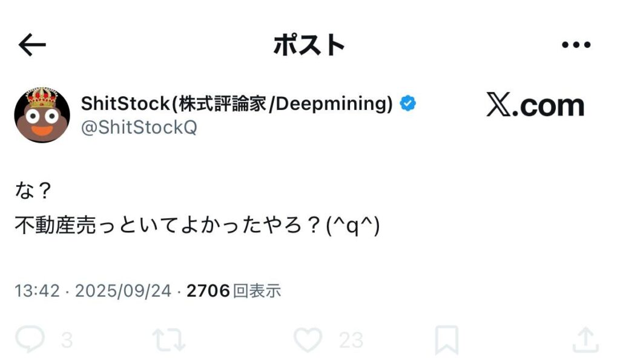The width and height of the screenshot is (620, 364).
Task: Go back using the left arrow
Action: (x=33, y=45)
